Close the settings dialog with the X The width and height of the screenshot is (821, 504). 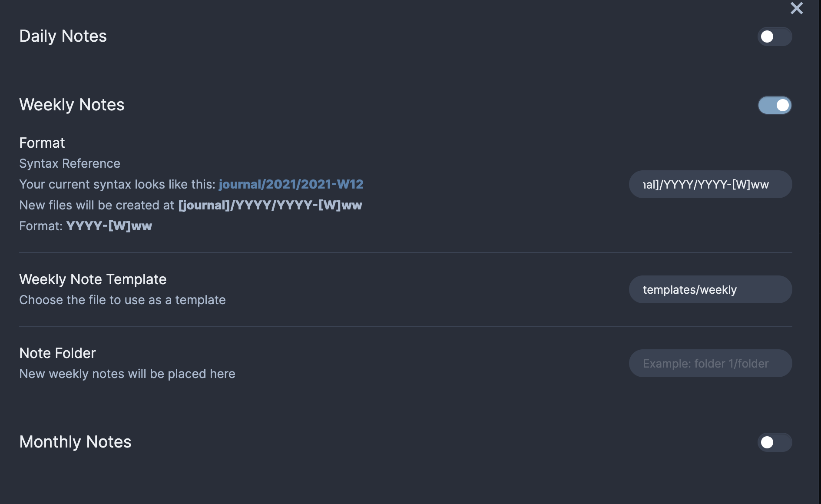point(796,8)
